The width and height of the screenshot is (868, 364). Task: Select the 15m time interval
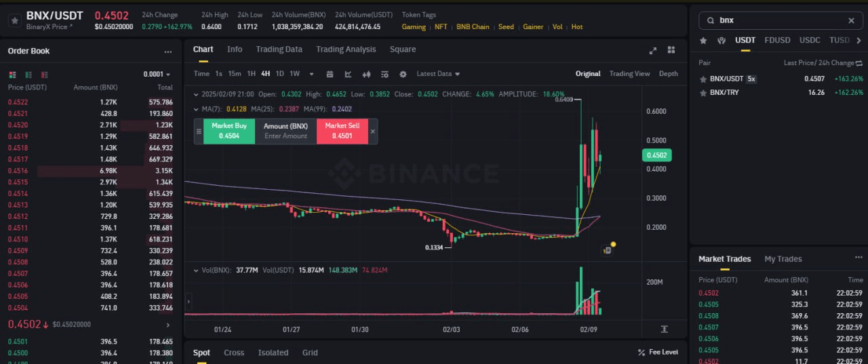[x=235, y=74]
